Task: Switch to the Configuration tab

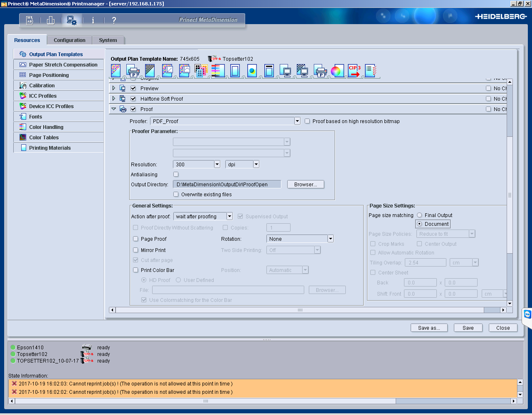Action: coord(69,40)
